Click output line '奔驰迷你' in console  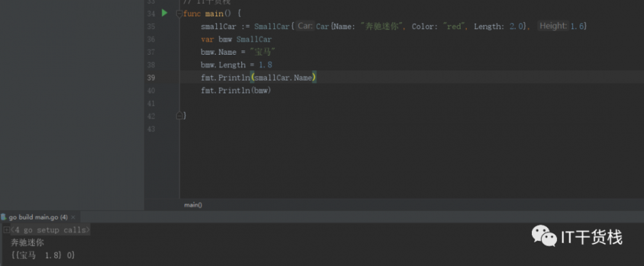27,243
